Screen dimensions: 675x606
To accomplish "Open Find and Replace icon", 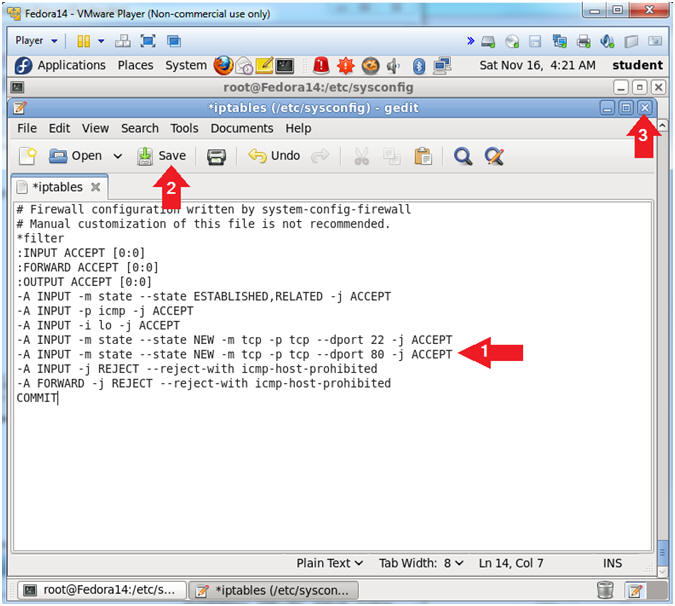I will click(494, 156).
